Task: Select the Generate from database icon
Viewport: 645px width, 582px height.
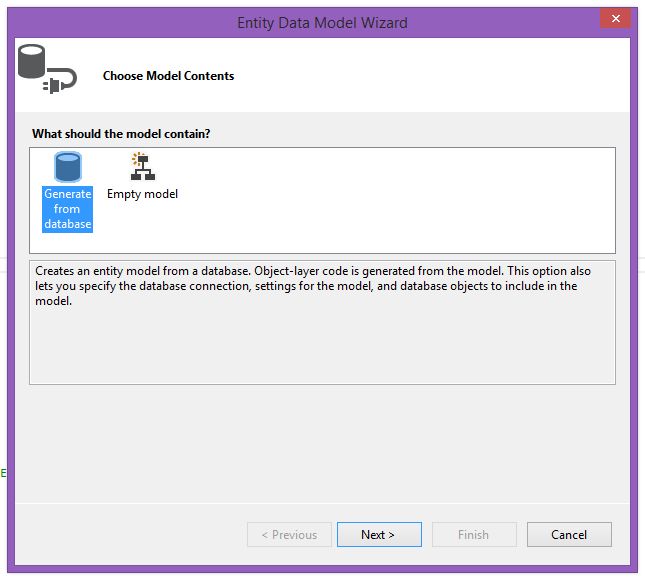Action: click(68, 168)
